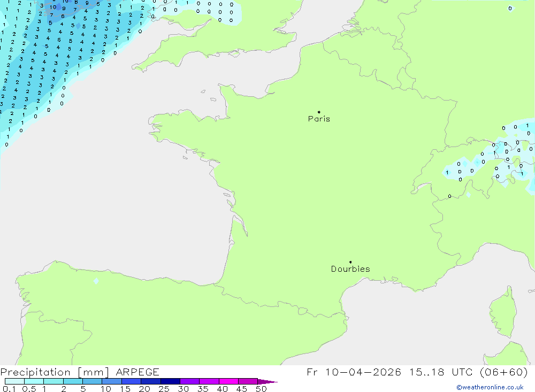Click the over-50 mm purple arrow tip
The width and height of the screenshot is (535, 392).
click(x=267, y=381)
